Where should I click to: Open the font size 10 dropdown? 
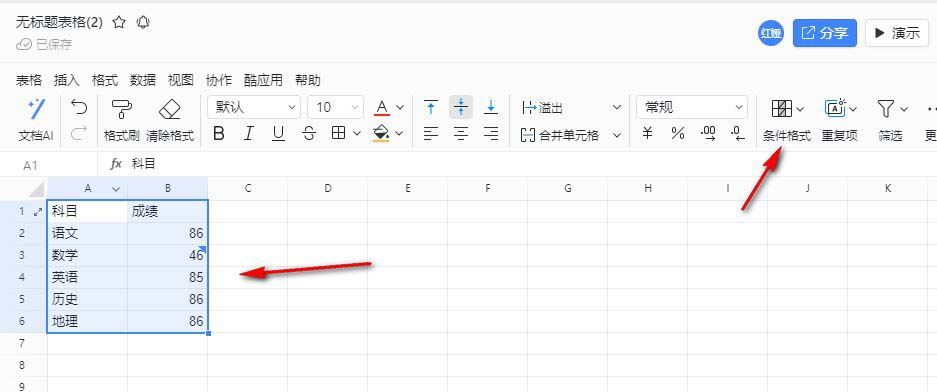(x=335, y=108)
